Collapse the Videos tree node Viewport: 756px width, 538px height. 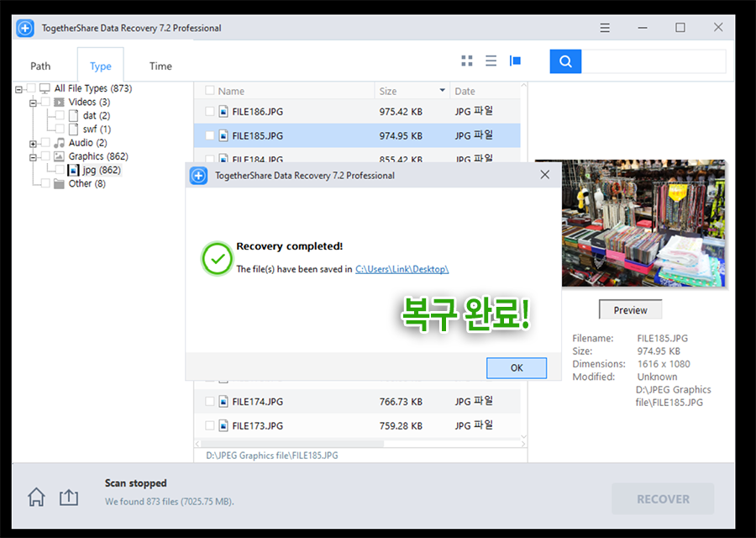pyautogui.click(x=33, y=103)
